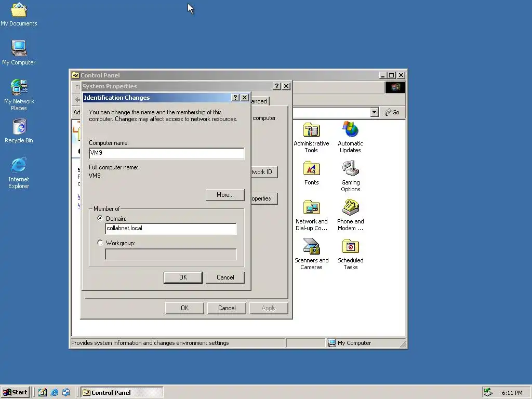Open the Start menu
532x399 pixels.
point(16,393)
